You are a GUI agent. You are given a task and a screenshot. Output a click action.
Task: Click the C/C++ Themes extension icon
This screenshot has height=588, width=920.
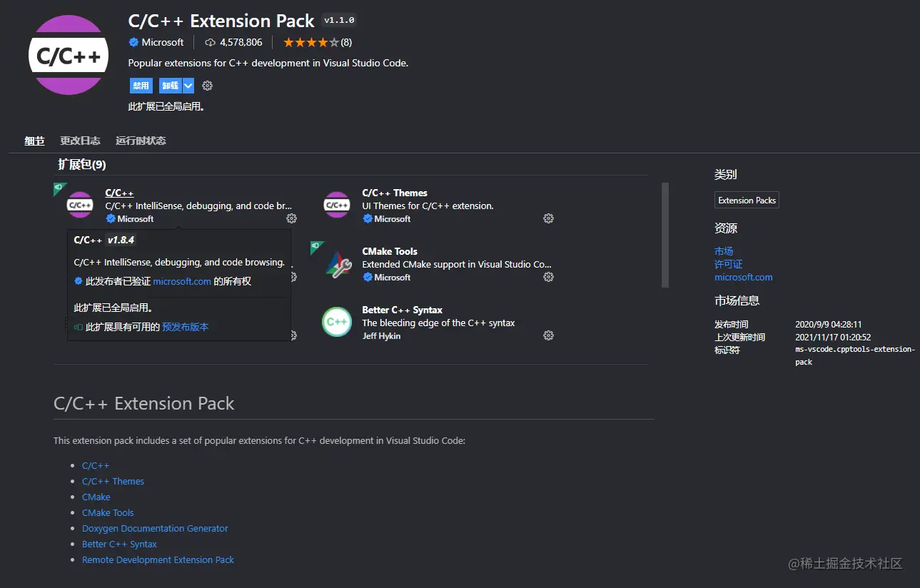tap(337, 206)
